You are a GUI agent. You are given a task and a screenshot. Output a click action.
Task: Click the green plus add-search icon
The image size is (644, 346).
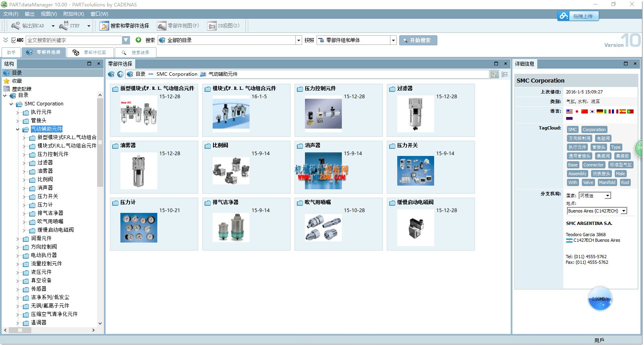[x=138, y=40]
